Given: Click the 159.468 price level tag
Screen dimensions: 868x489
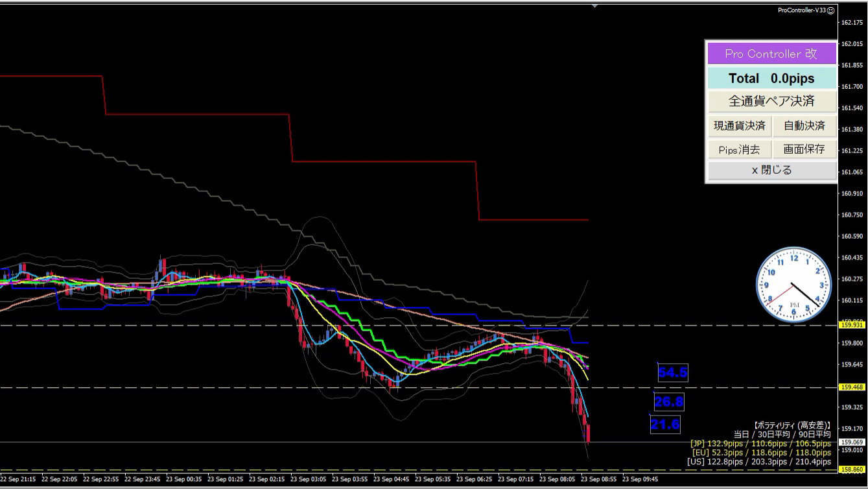Looking at the screenshot, I should tap(852, 387).
